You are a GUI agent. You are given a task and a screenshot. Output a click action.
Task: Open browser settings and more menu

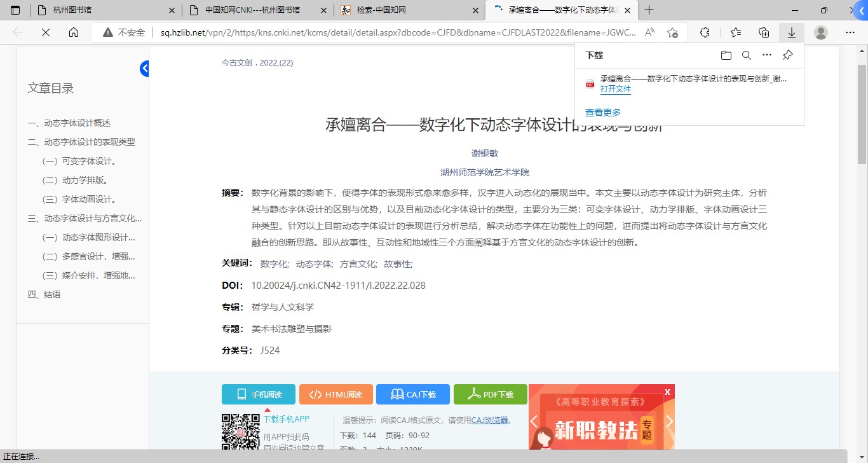850,32
